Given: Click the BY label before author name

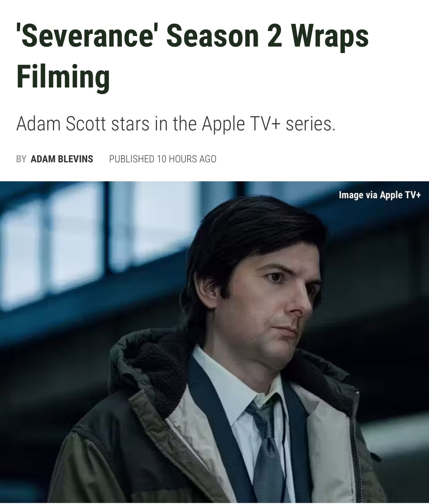Looking at the screenshot, I should coord(21,159).
